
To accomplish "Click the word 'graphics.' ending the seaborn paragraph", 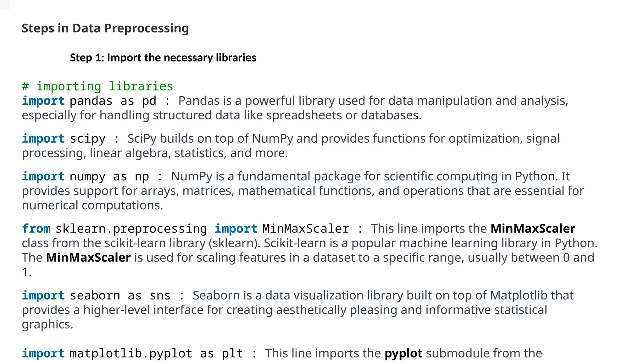I will [x=47, y=324].
